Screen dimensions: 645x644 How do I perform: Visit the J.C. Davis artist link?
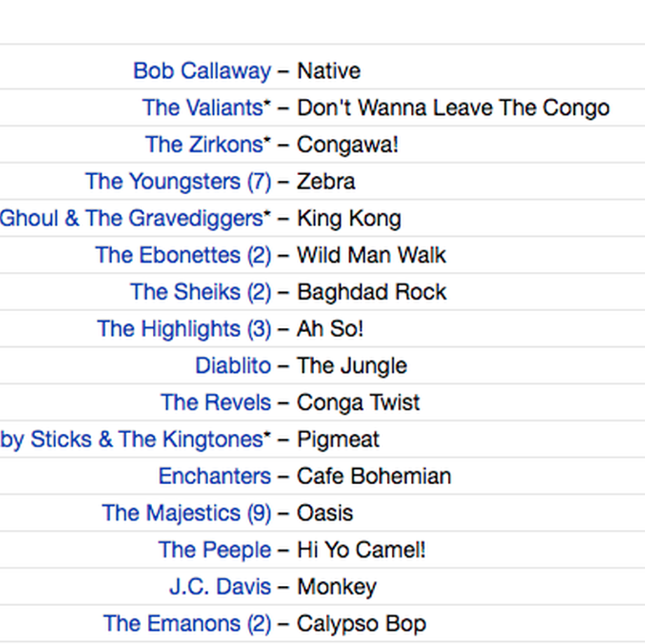coord(220,587)
